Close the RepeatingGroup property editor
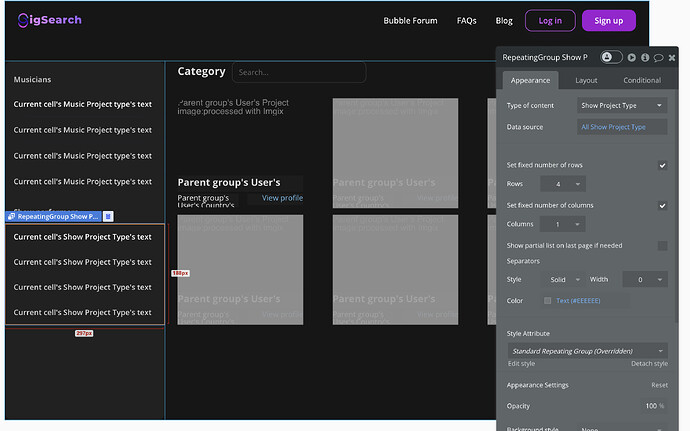This screenshot has width=690, height=431. [x=672, y=58]
